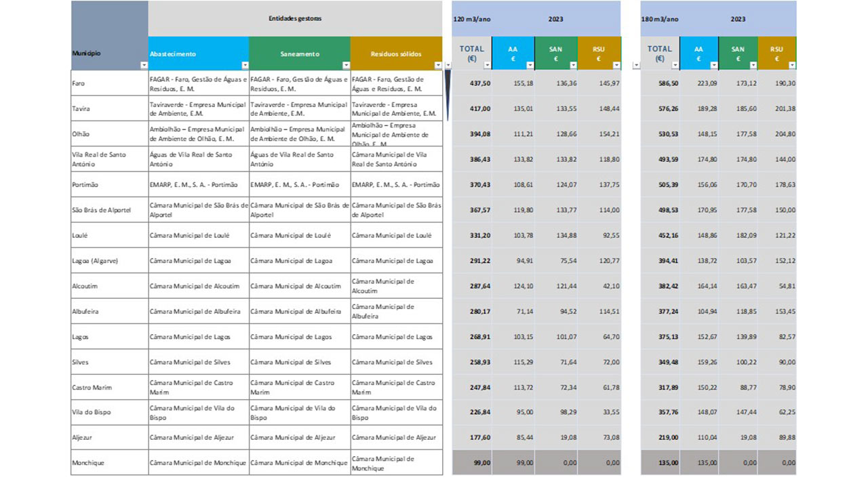The height and width of the screenshot is (488, 868).
Task: Select Faro's total value 437,50
Action: [x=472, y=83]
